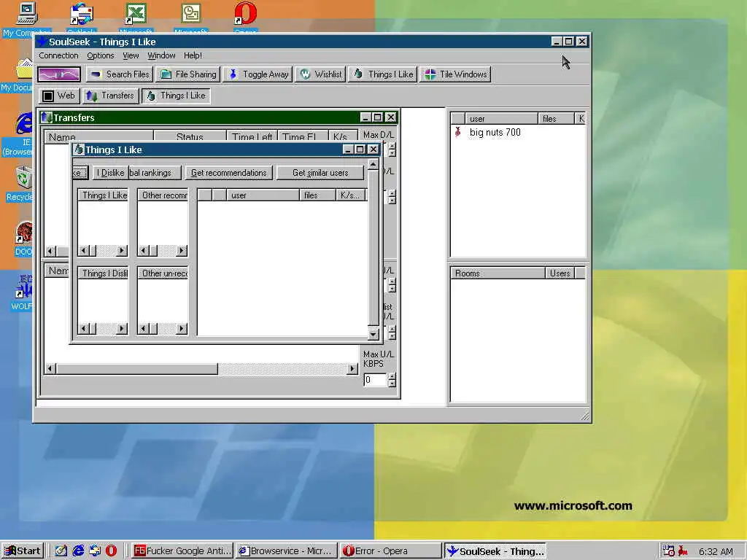Viewport: 747px width, 560px height.
Task: Click the icon beside big nuts 700
Action: click(458, 133)
